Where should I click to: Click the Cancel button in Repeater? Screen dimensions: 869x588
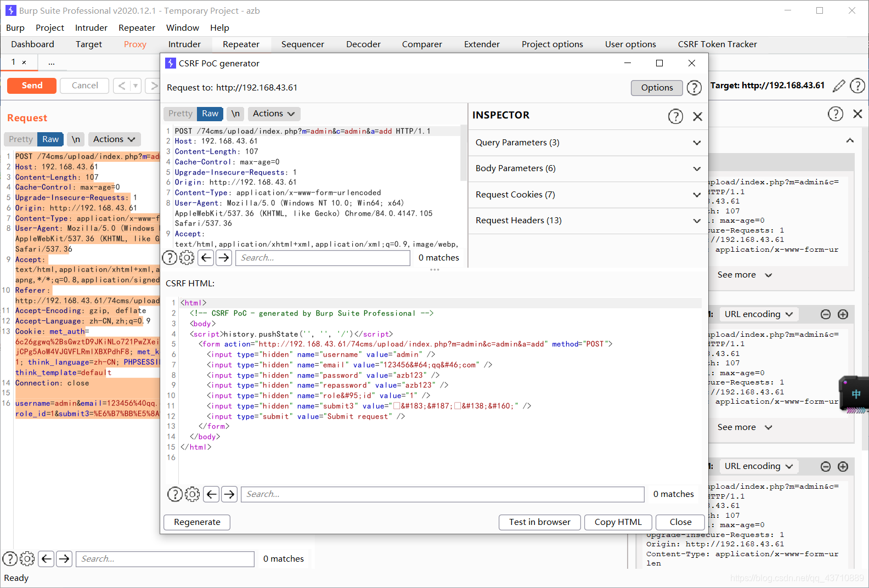[84, 86]
